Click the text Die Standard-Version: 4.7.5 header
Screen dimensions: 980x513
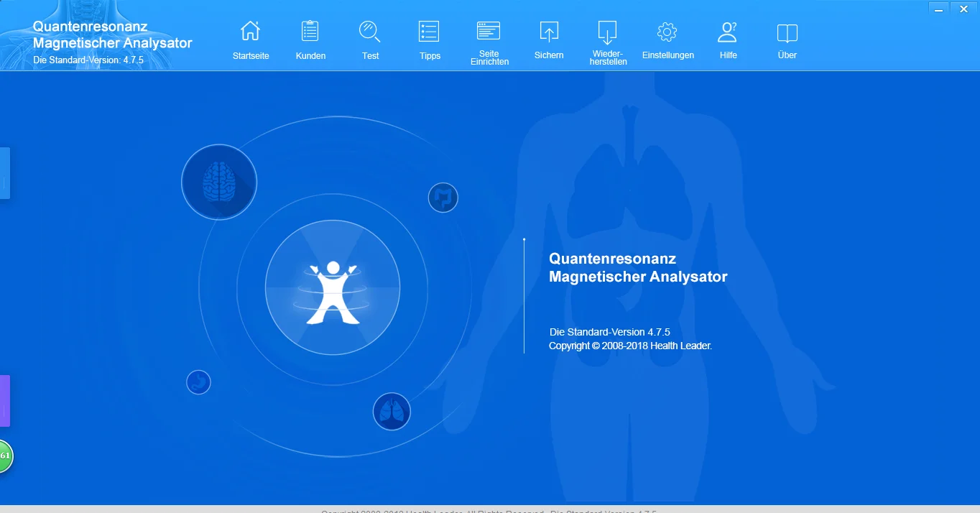[88, 60]
